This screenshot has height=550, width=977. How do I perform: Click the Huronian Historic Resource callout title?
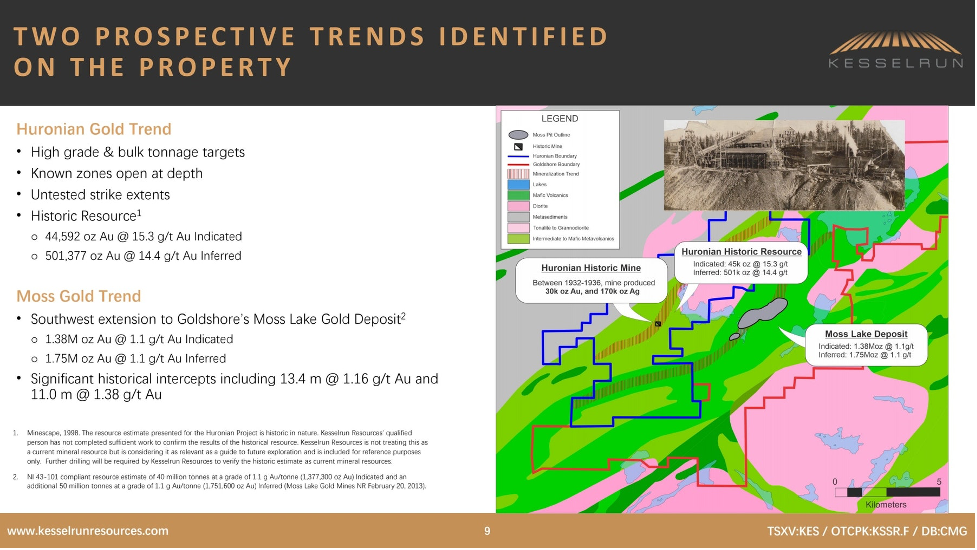click(741, 252)
